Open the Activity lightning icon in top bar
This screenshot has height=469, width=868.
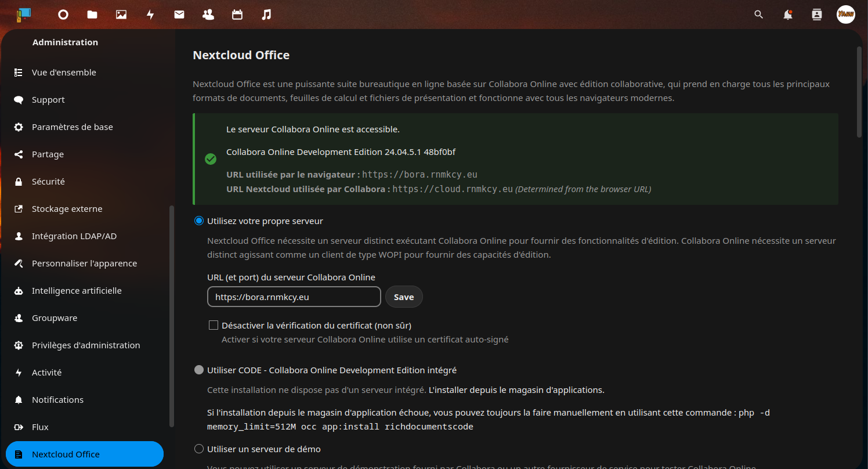[150, 15]
